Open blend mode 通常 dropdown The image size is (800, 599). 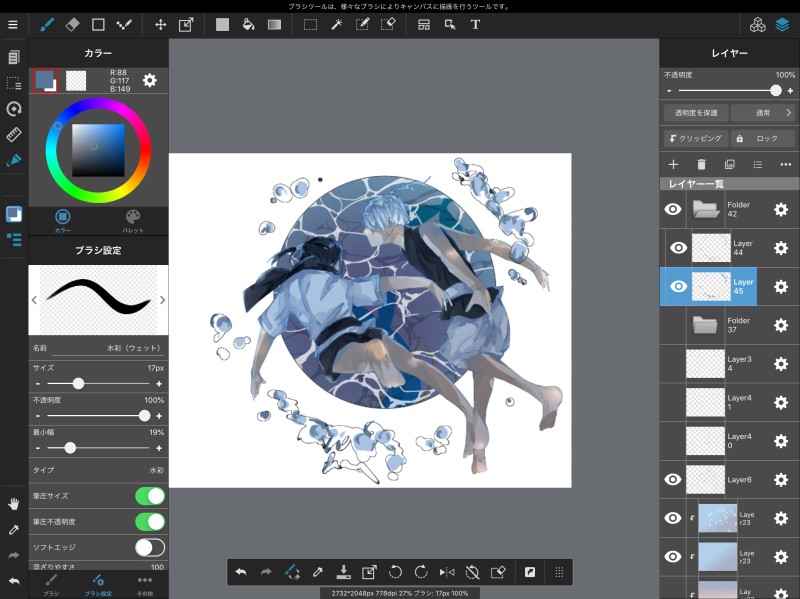coord(763,113)
